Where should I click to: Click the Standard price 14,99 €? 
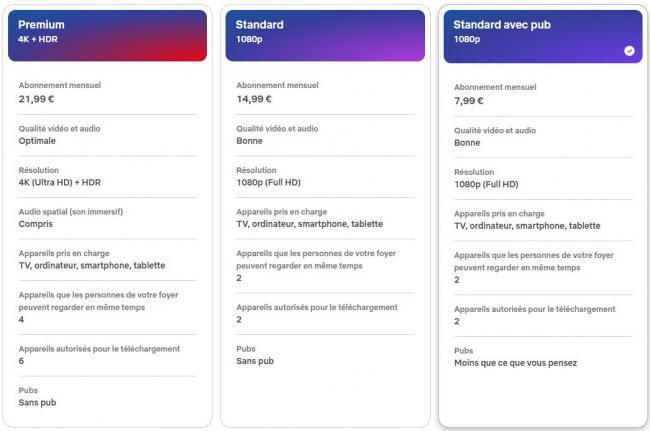click(254, 99)
